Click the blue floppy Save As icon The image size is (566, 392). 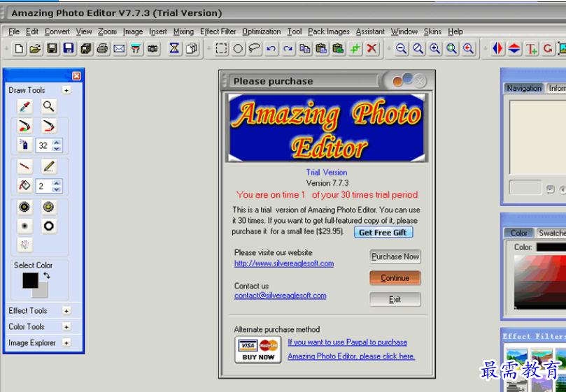click(69, 48)
